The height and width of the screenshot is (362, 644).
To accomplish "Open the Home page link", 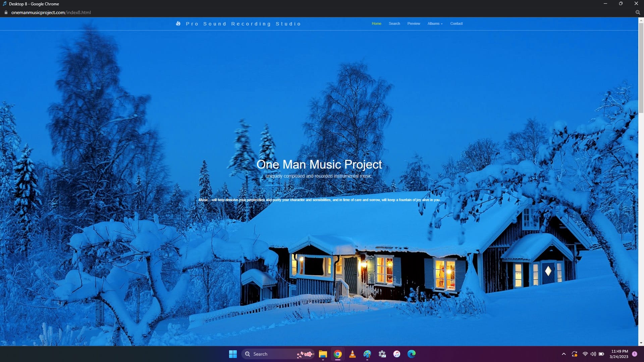I will (376, 23).
